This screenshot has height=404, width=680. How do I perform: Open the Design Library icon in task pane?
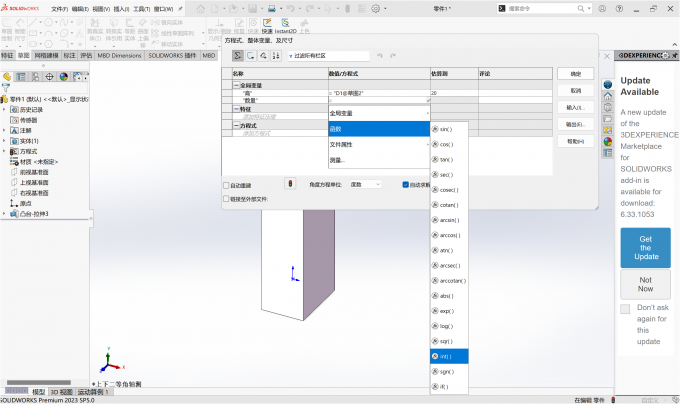tap(608, 107)
